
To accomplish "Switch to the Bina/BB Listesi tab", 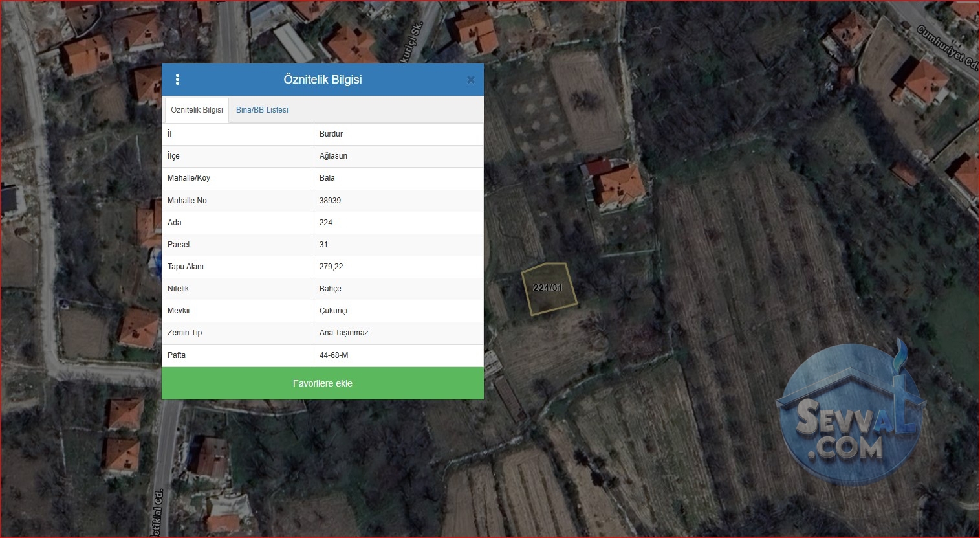I will pyautogui.click(x=262, y=110).
